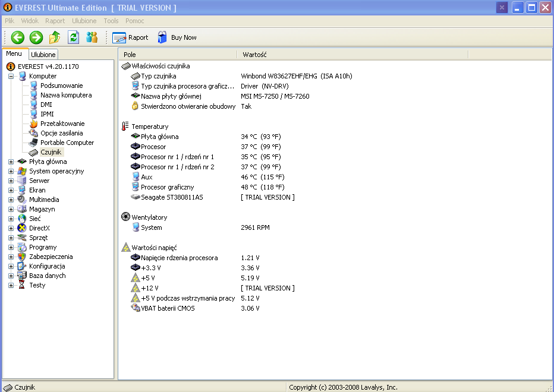Expand the Konfiguracja tree node
This screenshot has height=392, width=554.
(11, 267)
